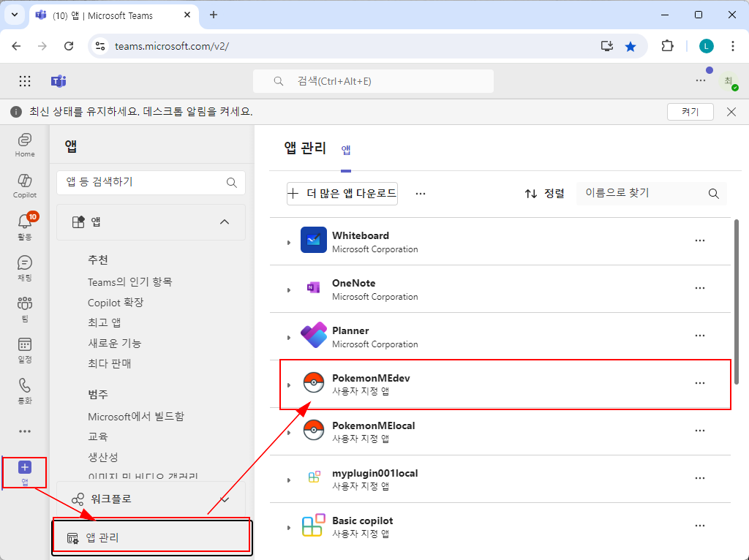Open the calls phone icon
The height and width of the screenshot is (560, 749).
(25, 391)
